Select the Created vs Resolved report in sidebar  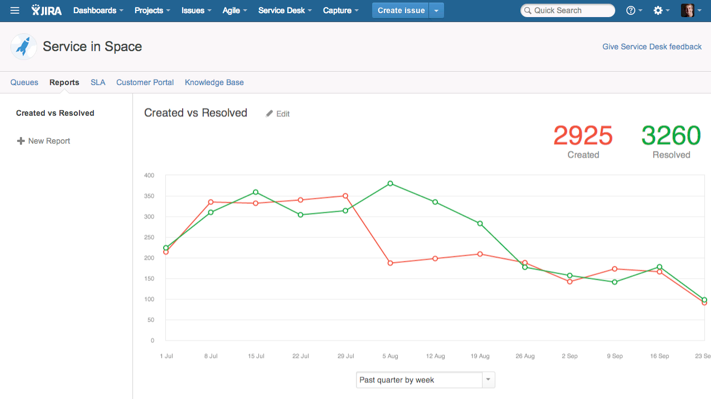[x=55, y=113]
